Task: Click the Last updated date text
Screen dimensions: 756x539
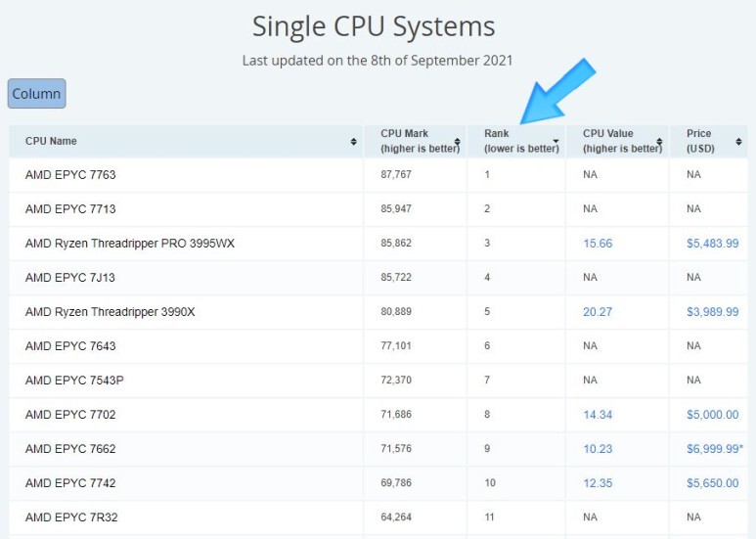Action: 378,61
